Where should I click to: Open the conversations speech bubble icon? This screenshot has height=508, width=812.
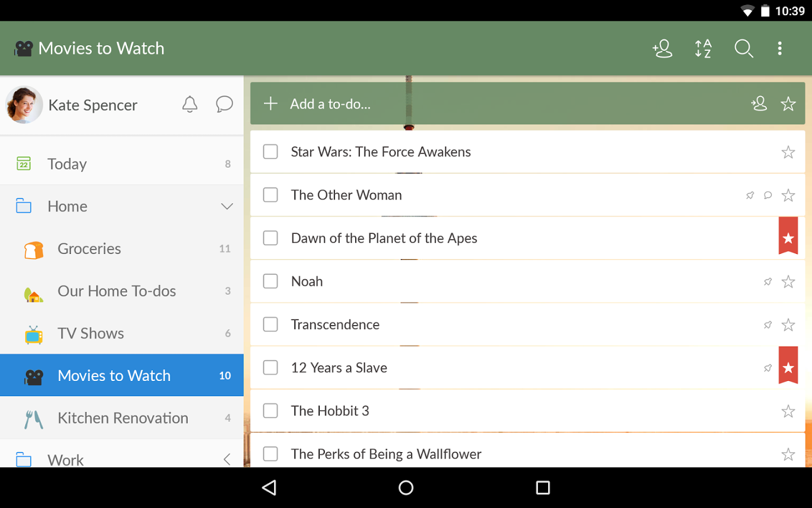tap(224, 104)
